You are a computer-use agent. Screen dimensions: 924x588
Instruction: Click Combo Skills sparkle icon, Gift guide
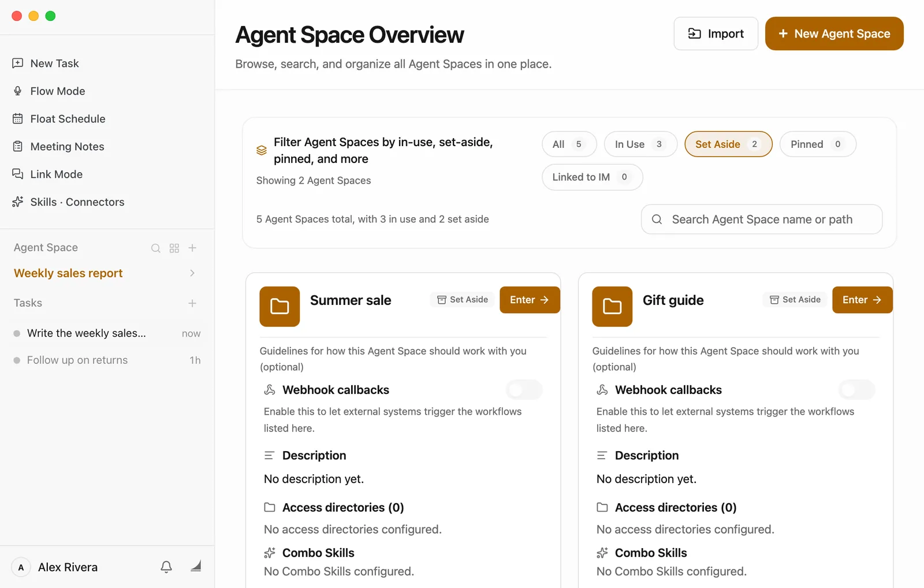pos(602,553)
